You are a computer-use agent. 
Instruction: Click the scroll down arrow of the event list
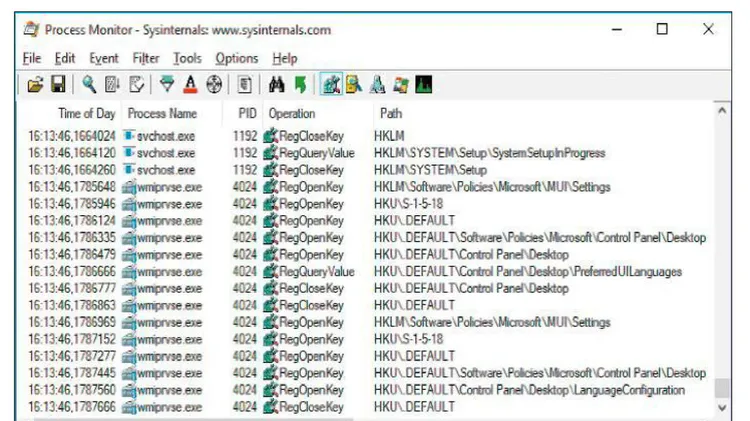coord(722,408)
